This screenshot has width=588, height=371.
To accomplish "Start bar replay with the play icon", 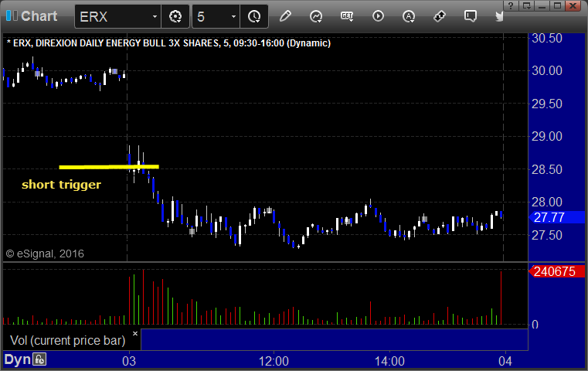I will pos(378,16).
